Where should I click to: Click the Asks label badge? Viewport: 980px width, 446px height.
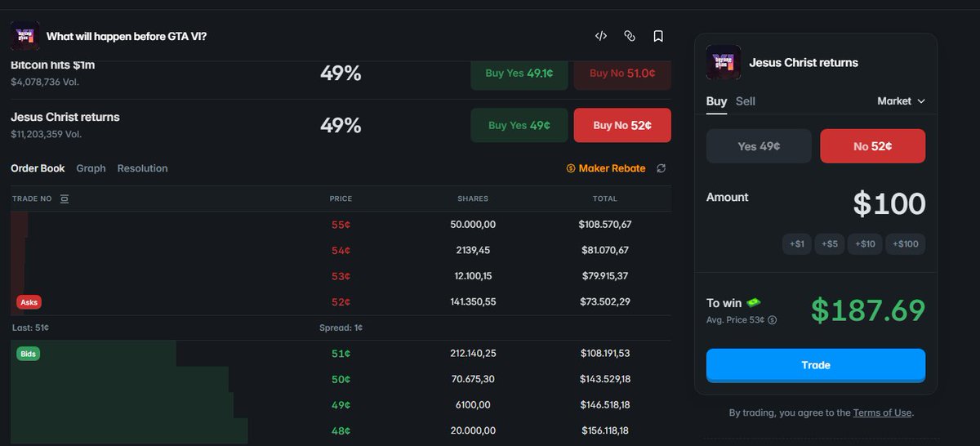coord(29,302)
